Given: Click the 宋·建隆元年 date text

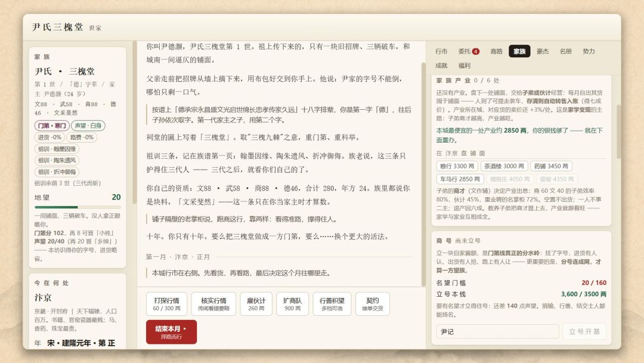Looking at the screenshot, I should click(81, 343).
